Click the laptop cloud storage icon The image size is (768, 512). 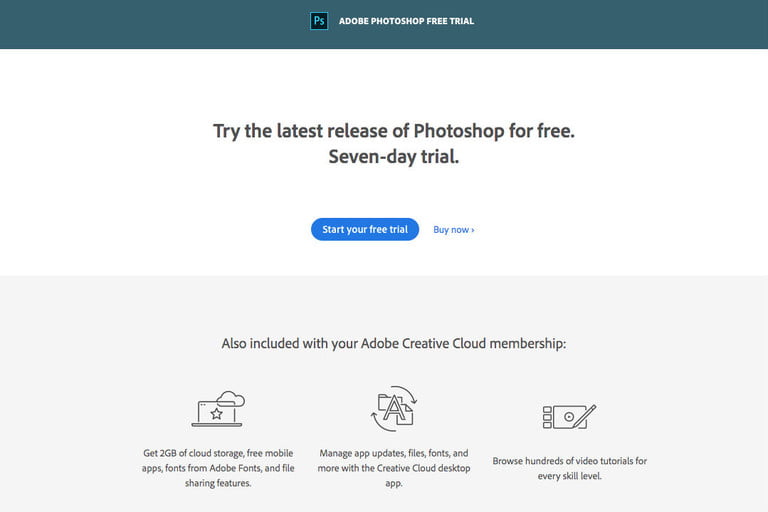(x=218, y=409)
